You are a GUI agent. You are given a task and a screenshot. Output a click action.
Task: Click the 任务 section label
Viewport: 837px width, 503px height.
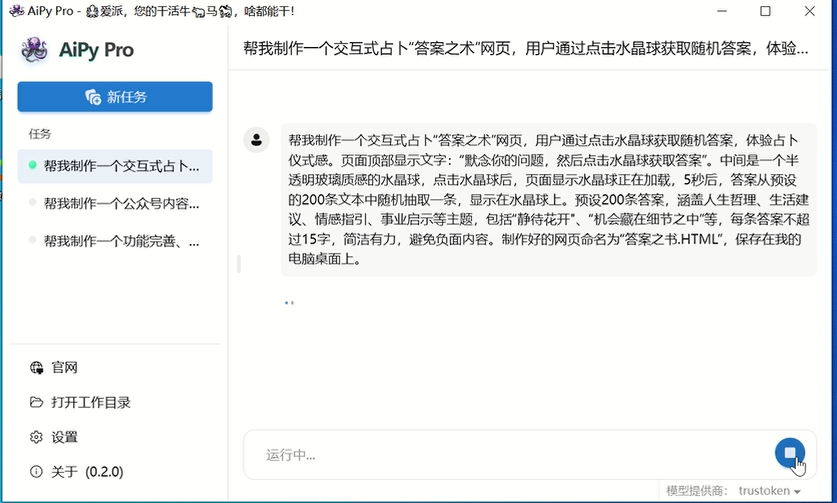point(40,133)
